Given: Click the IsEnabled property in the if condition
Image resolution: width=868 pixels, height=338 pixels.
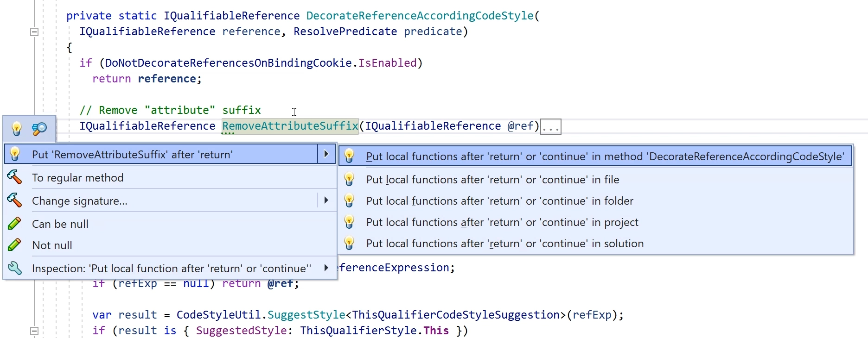Looking at the screenshot, I should pos(388,63).
